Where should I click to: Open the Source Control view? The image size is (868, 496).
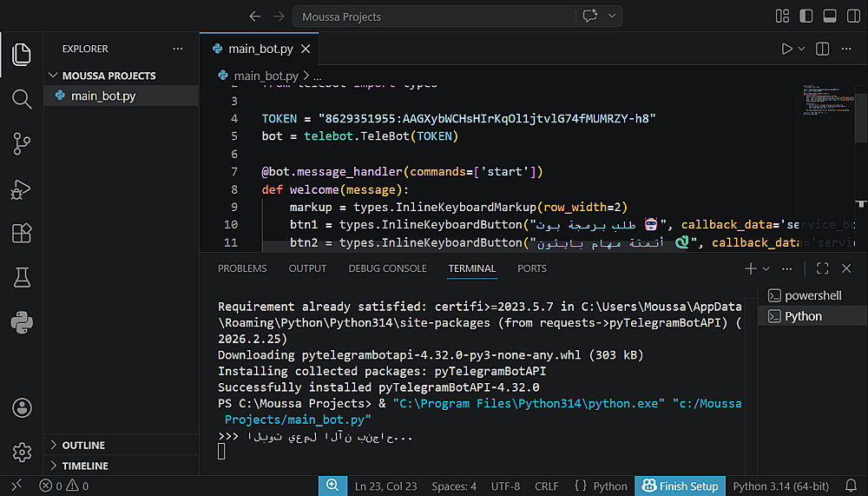(x=22, y=143)
